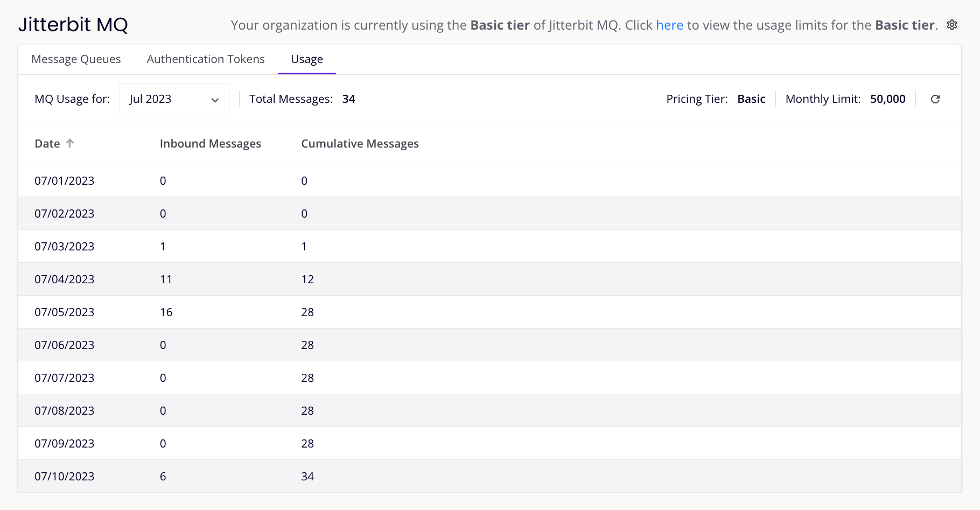Follow the 'here' usage limits link
980x510 pixels.
[x=669, y=25]
